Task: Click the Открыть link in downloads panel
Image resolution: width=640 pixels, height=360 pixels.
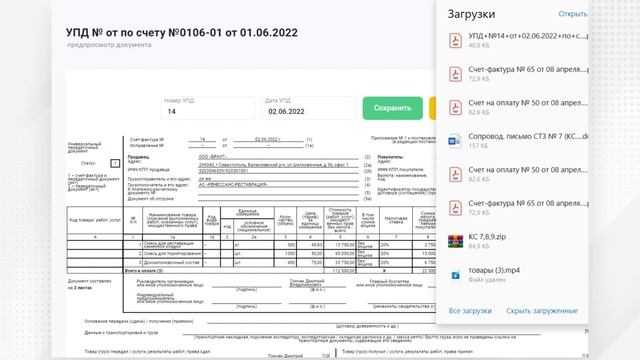Action: (x=573, y=14)
